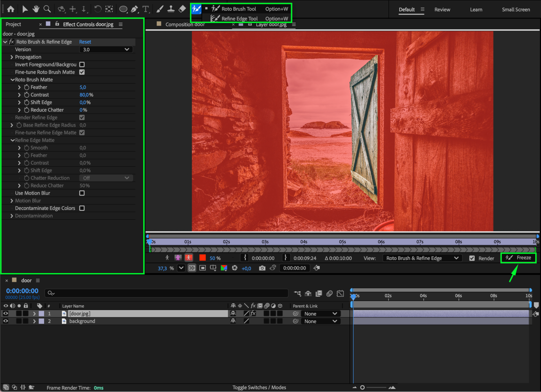541x392 pixels.
Task: Switch to the Review workspace
Action: (x=442, y=9)
